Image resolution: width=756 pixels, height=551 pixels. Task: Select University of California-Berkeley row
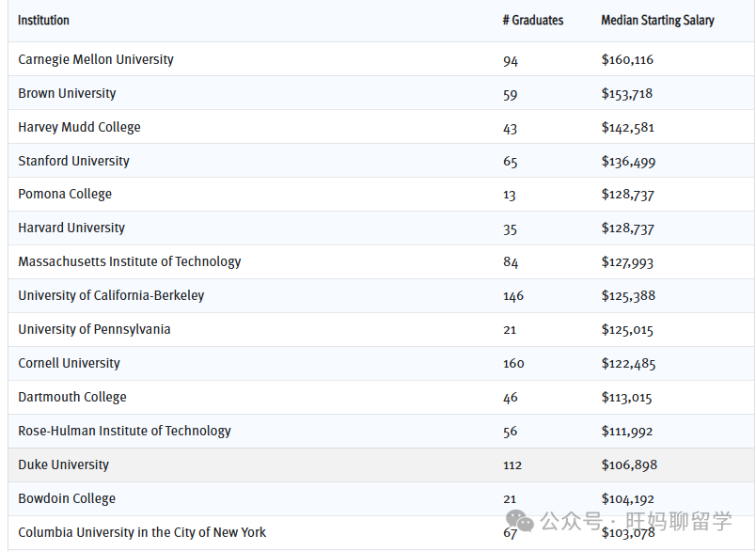coord(111,295)
